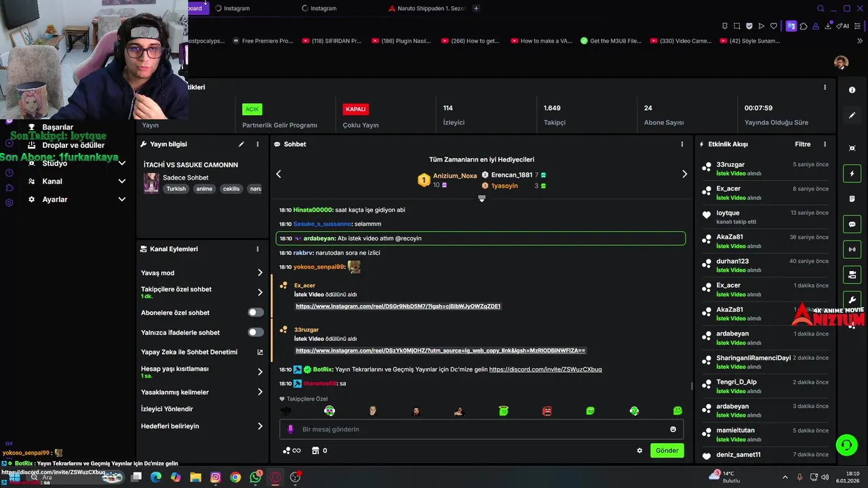
Task: Expand Hesap yaşı kısıtlaması options
Action: click(260, 372)
